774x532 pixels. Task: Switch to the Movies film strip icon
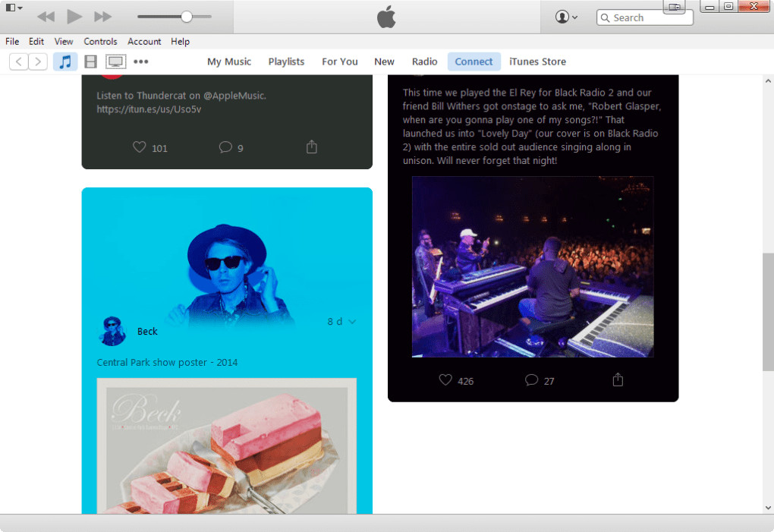(90, 61)
